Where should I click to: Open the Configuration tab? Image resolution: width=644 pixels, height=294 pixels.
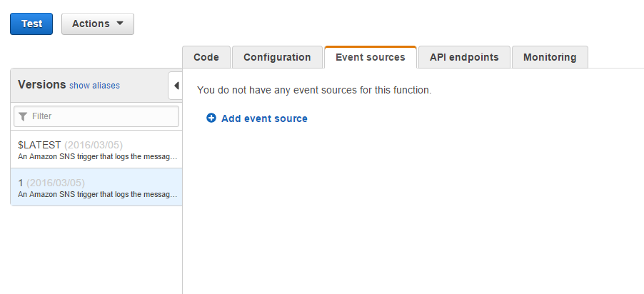click(277, 57)
